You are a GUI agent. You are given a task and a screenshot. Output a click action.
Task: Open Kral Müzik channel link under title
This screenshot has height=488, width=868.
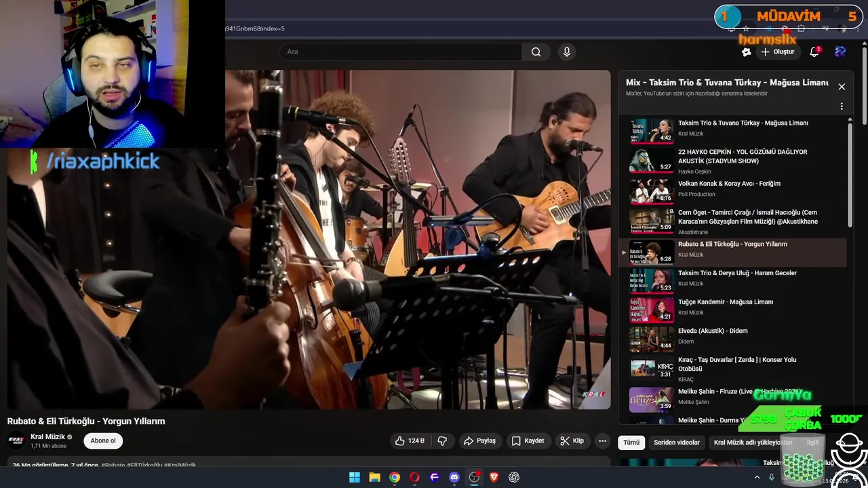click(x=47, y=436)
